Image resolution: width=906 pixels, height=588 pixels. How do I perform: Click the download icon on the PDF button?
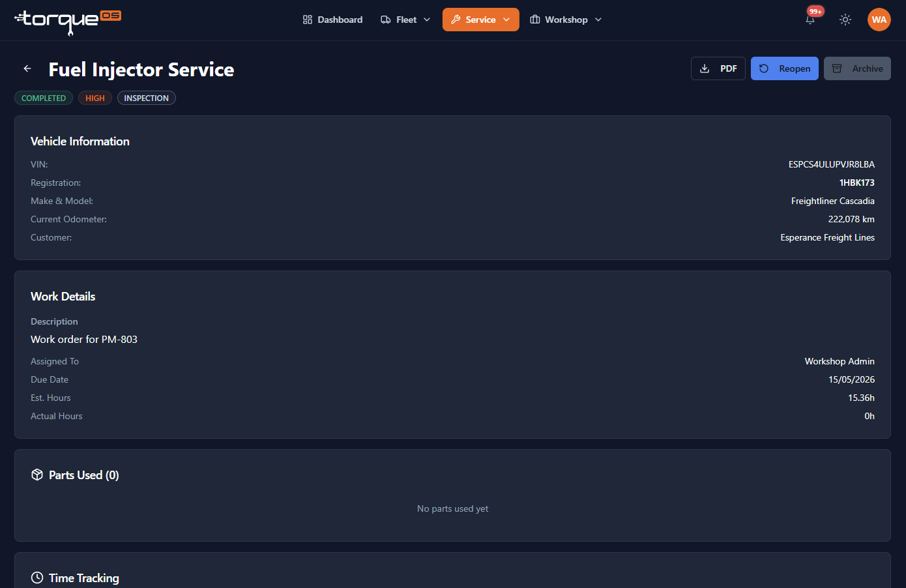tap(705, 68)
